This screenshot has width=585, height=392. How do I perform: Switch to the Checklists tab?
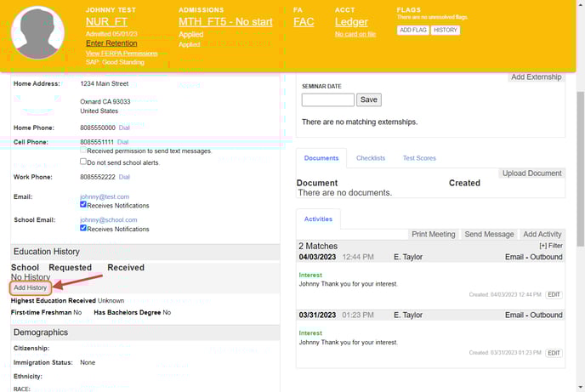[370, 158]
